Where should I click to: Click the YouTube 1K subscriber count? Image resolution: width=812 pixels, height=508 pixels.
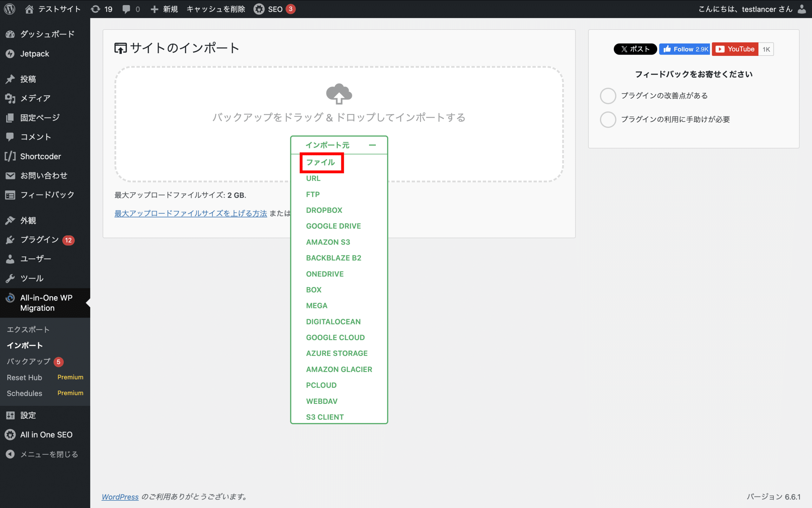pyautogui.click(x=766, y=49)
